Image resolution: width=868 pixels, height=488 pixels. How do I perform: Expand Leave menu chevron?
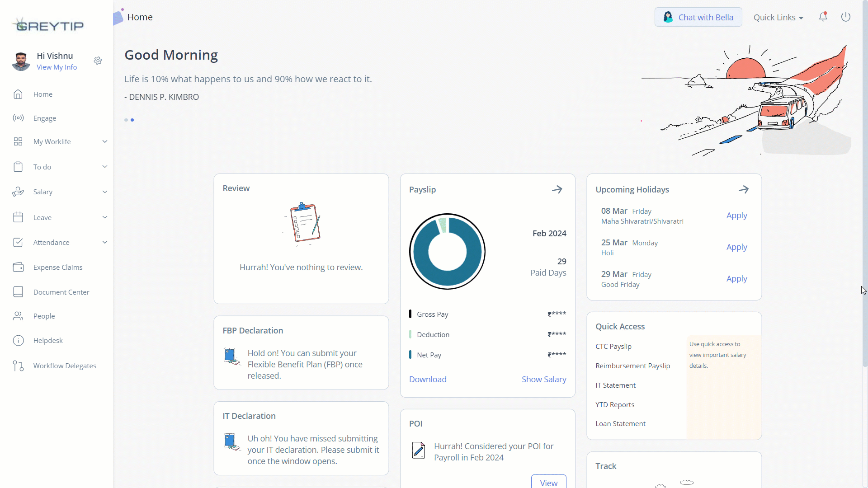coord(105,217)
